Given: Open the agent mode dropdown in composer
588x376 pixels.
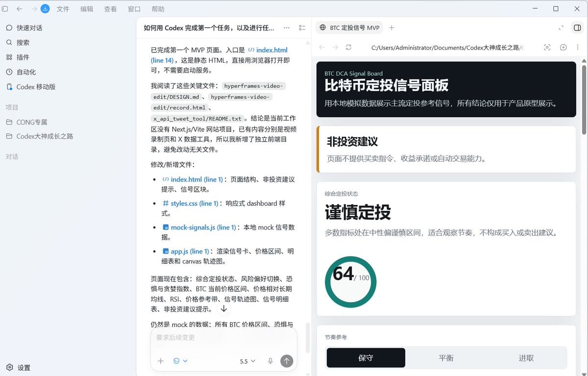Looking at the screenshot, I should pyautogui.click(x=180, y=361).
